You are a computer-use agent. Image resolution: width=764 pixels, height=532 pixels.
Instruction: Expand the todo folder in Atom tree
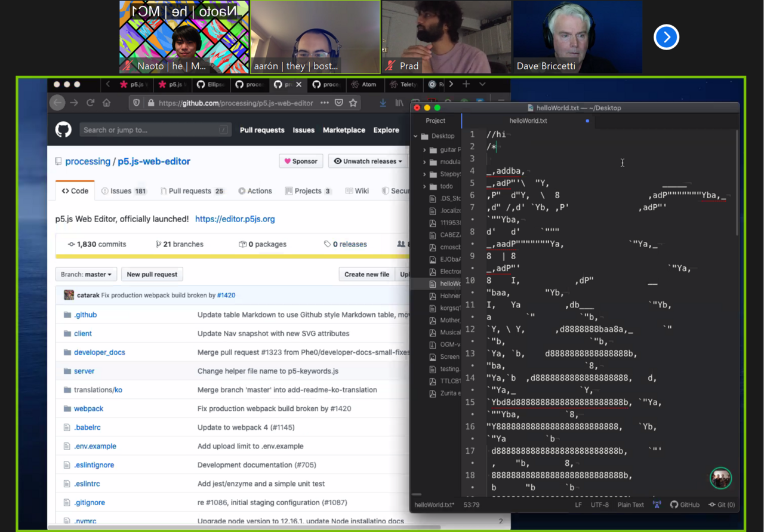[424, 186]
